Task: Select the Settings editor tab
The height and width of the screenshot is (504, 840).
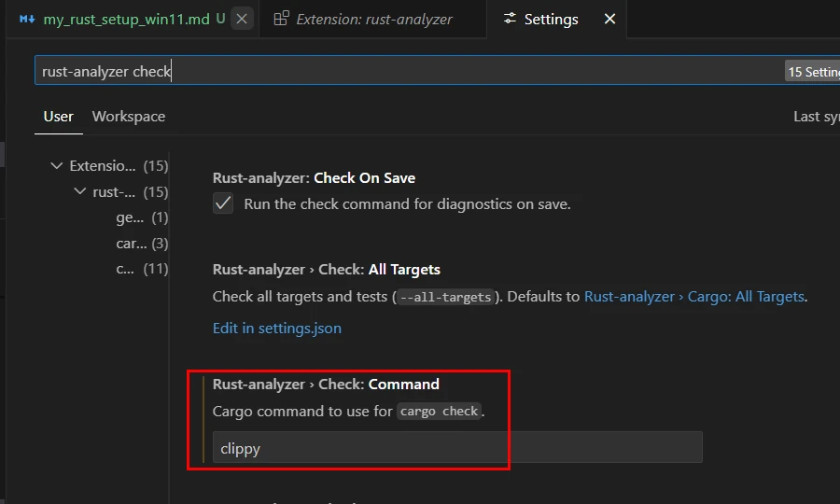Action: 551,20
